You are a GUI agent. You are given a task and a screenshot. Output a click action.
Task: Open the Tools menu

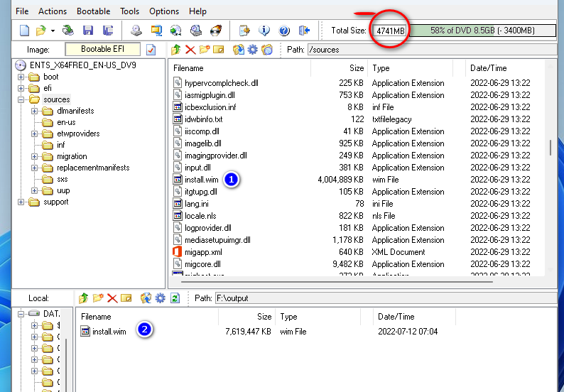point(129,11)
